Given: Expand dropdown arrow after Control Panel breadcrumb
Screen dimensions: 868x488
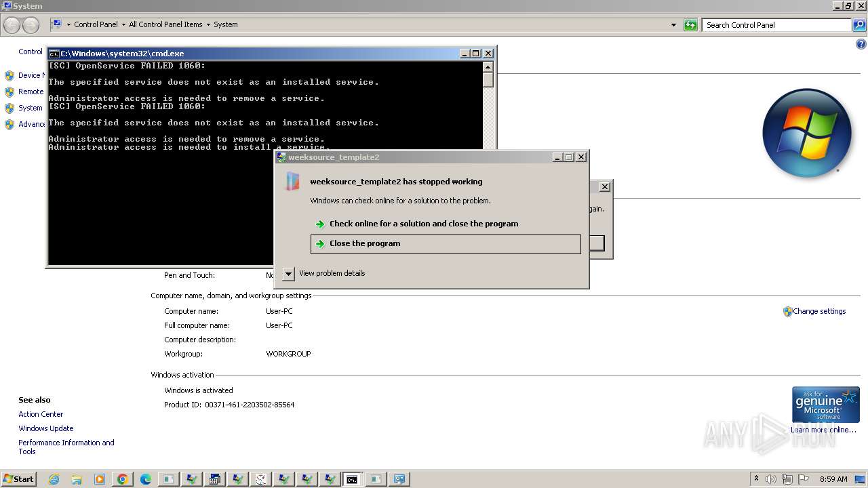Looking at the screenshot, I should pos(123,24).
